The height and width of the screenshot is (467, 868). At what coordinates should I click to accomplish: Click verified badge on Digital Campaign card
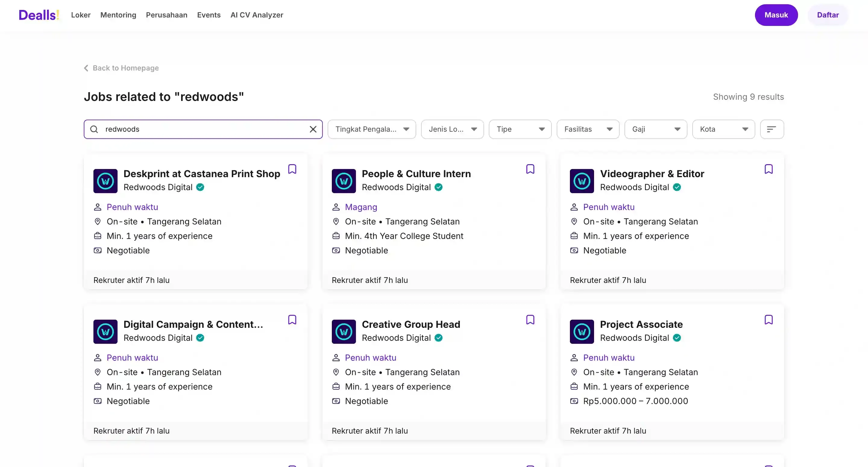click(200, 338)
